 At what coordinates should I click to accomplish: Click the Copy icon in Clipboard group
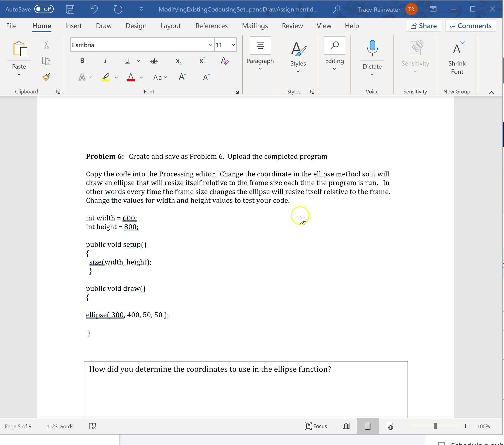pyautogui.click(x=46, y=61)
